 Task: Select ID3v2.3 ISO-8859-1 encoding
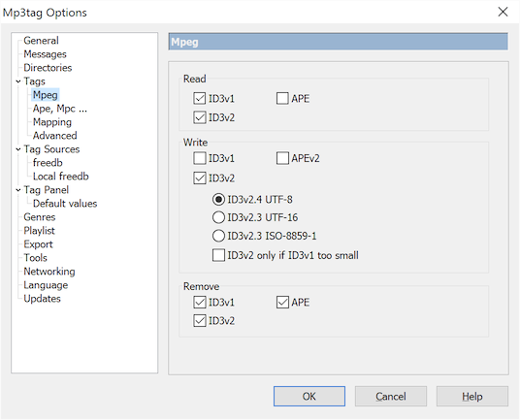click(218, 236)
